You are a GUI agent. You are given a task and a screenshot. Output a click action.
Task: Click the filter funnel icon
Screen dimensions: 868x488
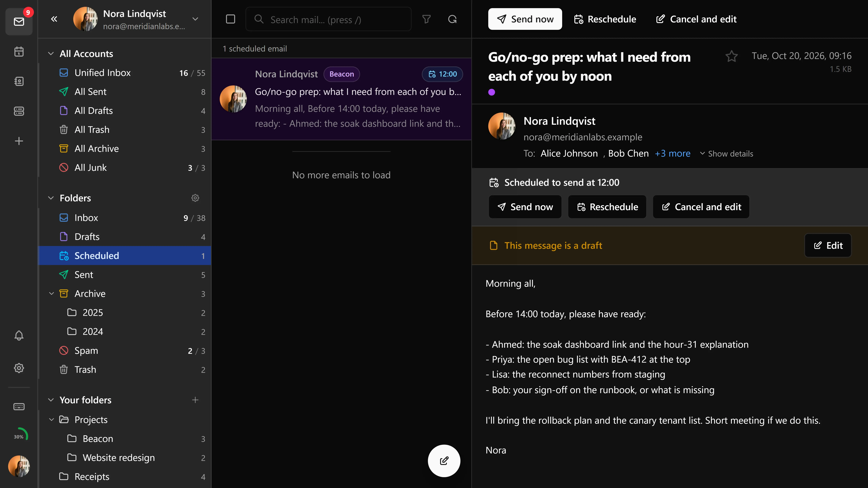pos(427,19)
